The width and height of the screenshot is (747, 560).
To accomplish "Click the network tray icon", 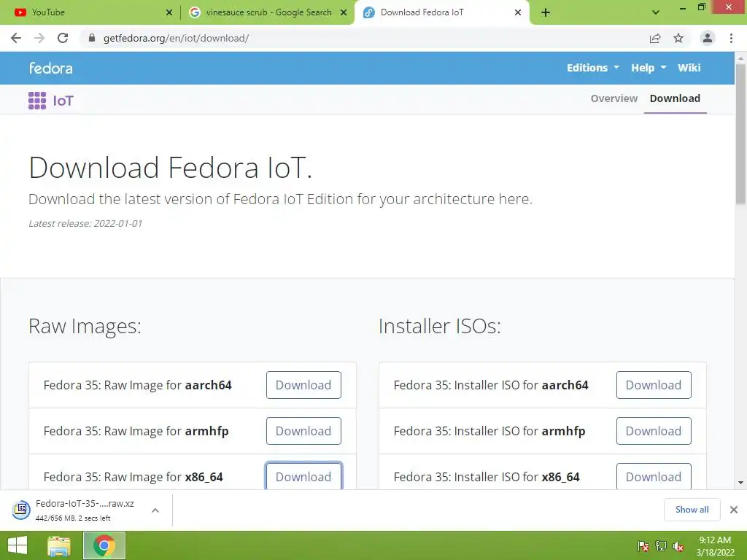I will click(661, 546).
